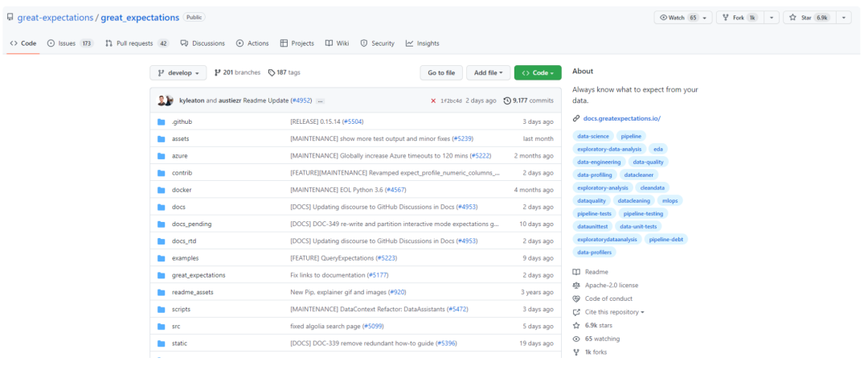The image size is (868, 366).
Task: Select the data-science topic tag
Action: click(593, 136)
